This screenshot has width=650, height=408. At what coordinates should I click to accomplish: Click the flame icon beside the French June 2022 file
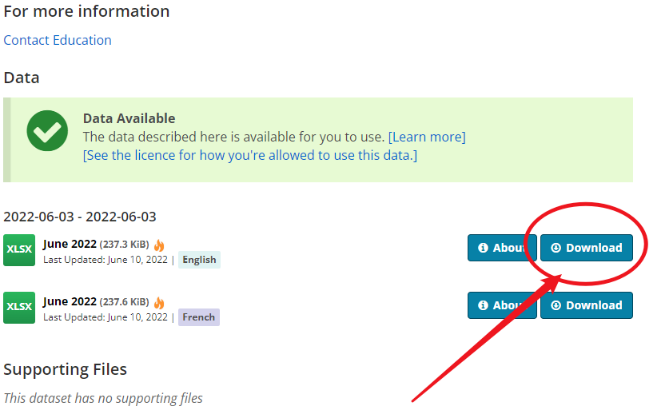tap(159, 302)
